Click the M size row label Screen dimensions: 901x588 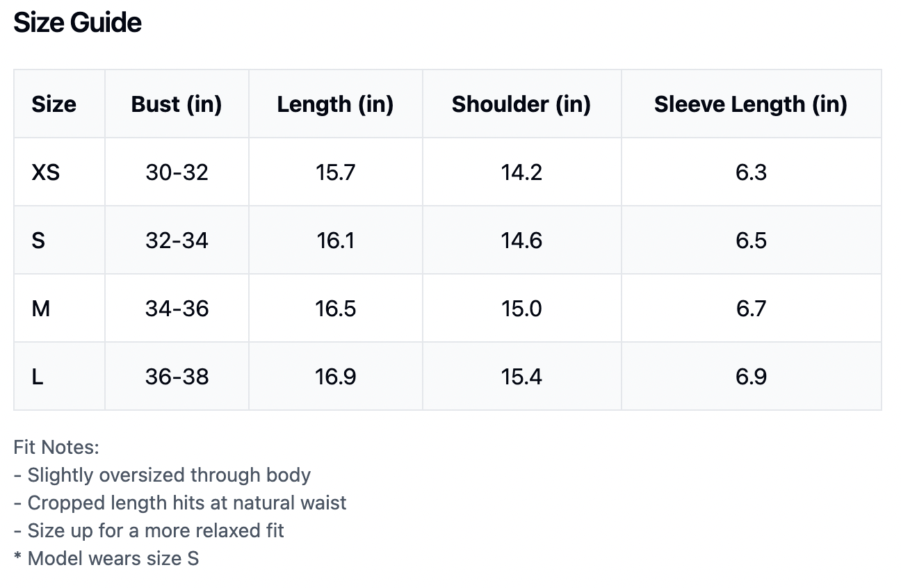point(41,309)
